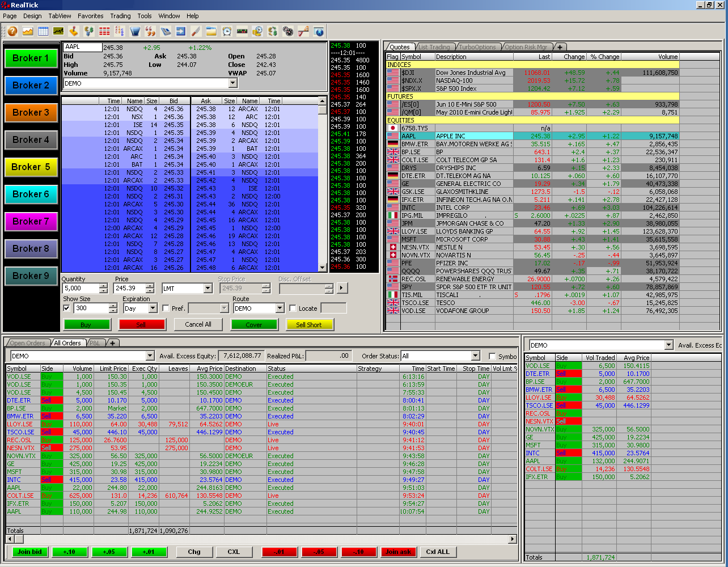Click the clock with coins toolbar icon
728x567 pixels.
point(257,31)
